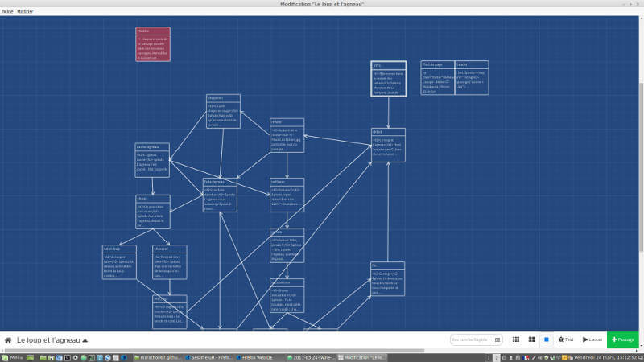Click the green desktop icon beside Menu
The width and height of the screenshot is (644, 362).
click(30, 358)
